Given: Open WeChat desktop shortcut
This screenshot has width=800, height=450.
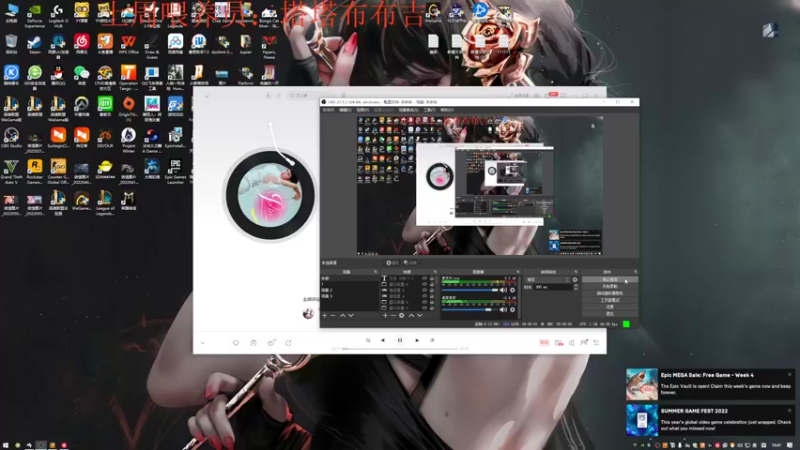Looking at the screenshot, I should tap(82, 74).
